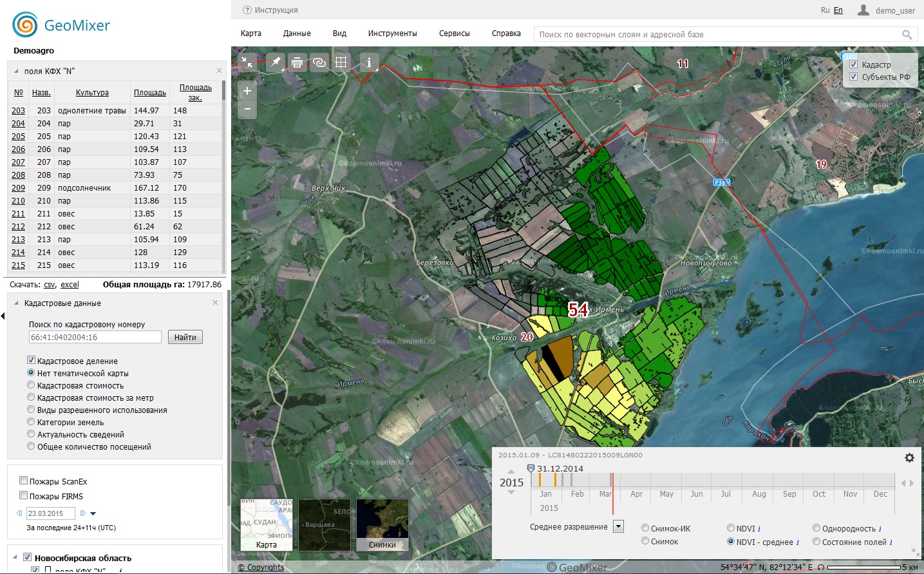Screen dimensions: 924x574
Task: Click the info icon next to NDVI
Action: 759,529
